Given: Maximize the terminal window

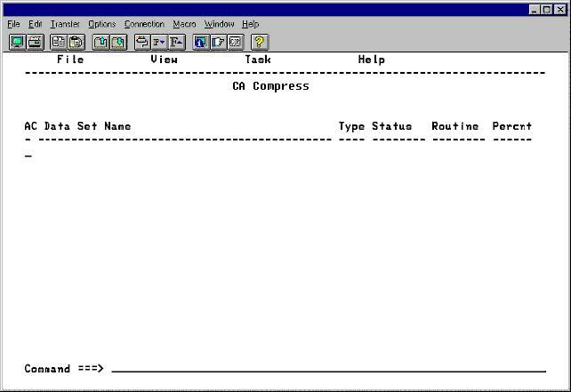Looking at the screenshot, I should (x=547, y=10).
